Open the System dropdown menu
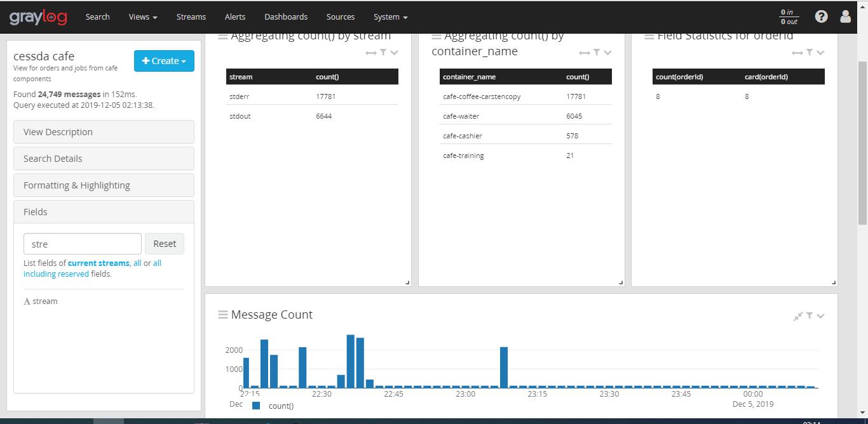This screenshot has width=868, height=424. click(x=390, y=17)
